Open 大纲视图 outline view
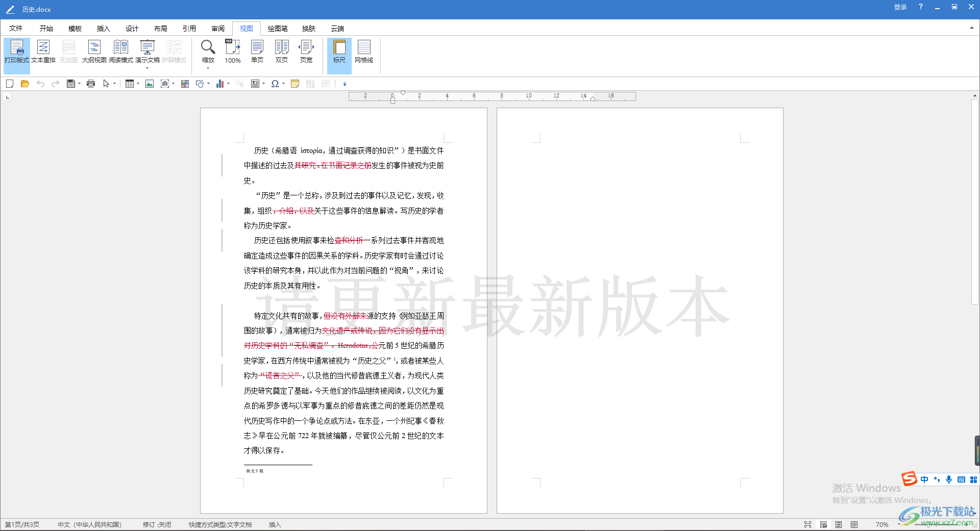 click(x=94, y=52)
